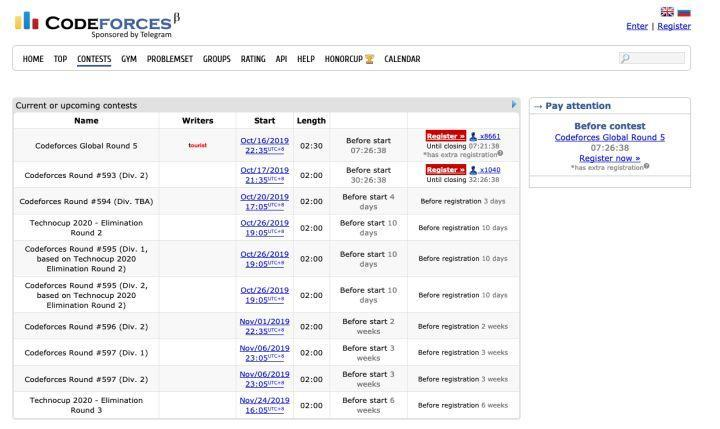Open start time link for Round #597 Div. 1
720x429 pixels.
[x=264, y=353]
